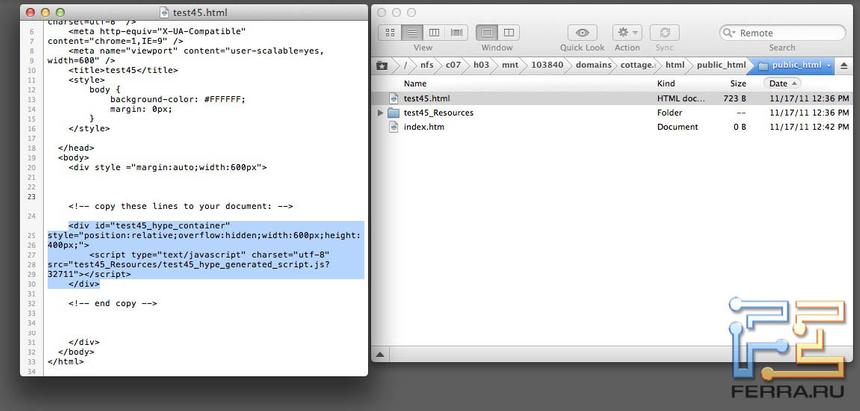Sort files by Kind column

666,83
